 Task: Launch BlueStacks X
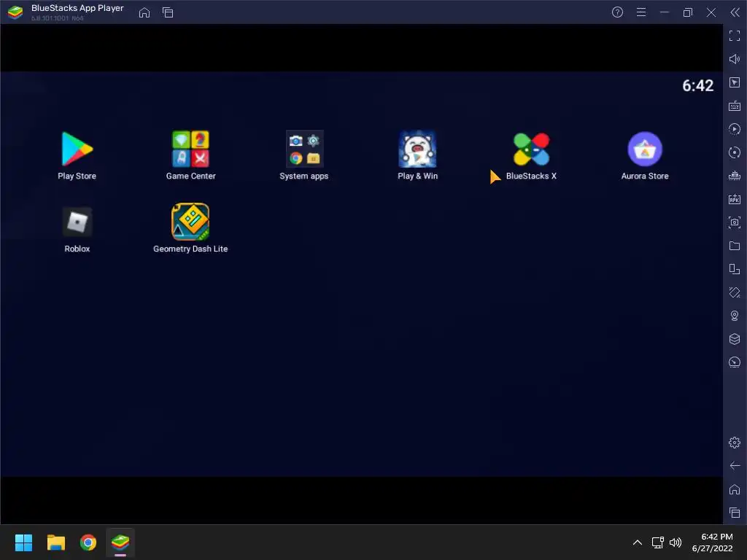pyautogui.click(x=531, y=149)
